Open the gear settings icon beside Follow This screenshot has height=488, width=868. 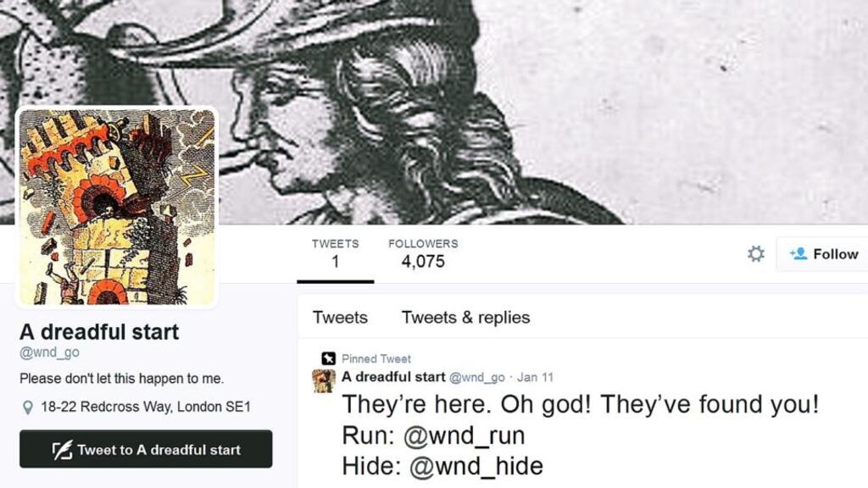coord(755,254)
